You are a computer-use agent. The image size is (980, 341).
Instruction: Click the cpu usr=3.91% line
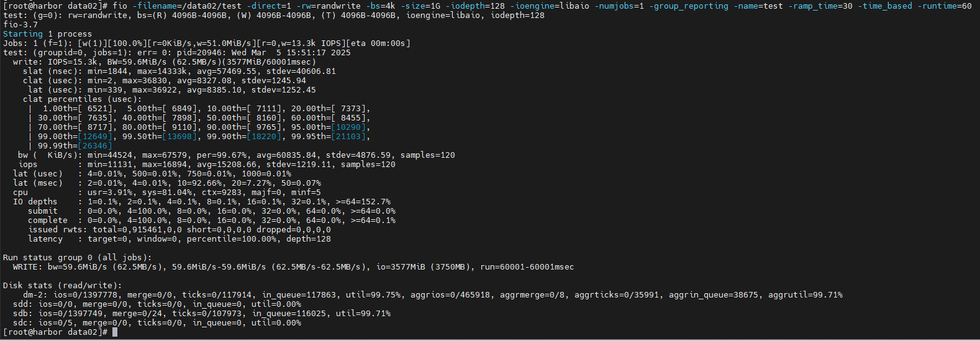(167, 193)
